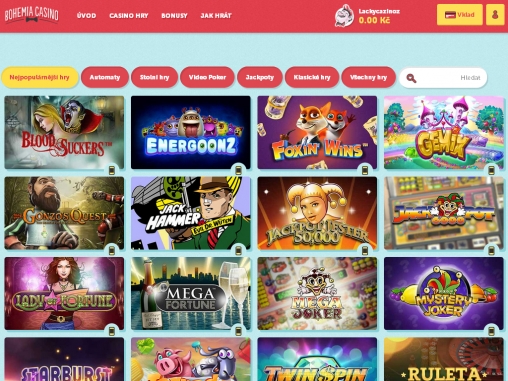The width and height of the screenshot is (508, 381).
Task: Open the user profile icon button
Action: tap(495, 15)
